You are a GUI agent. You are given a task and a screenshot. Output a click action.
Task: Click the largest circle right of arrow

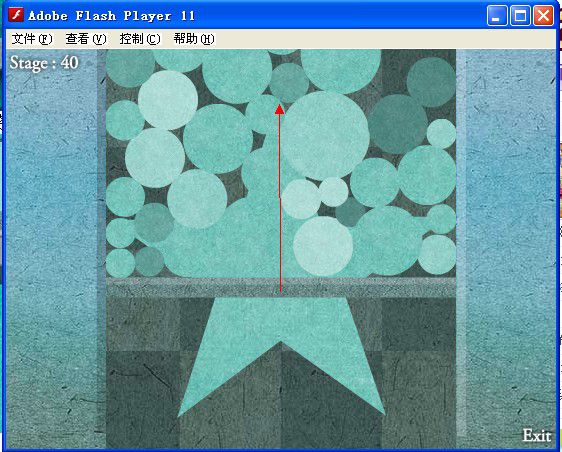click(x=324, y=135)
